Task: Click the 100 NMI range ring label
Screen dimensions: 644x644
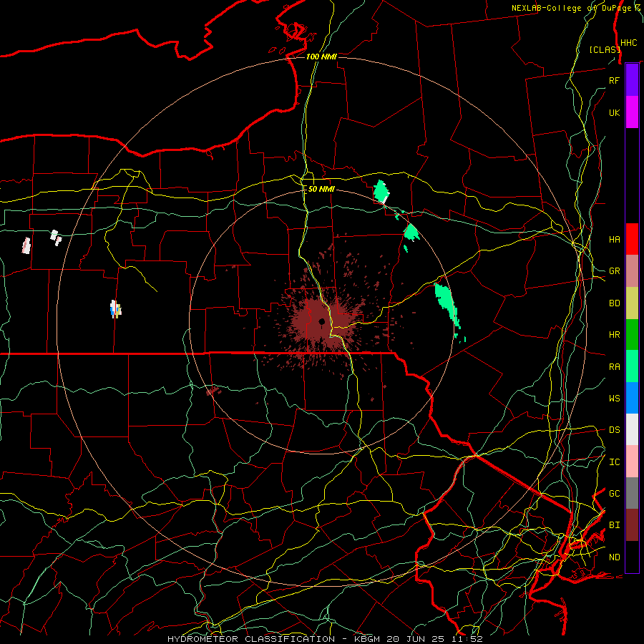Action: (321, 57)
